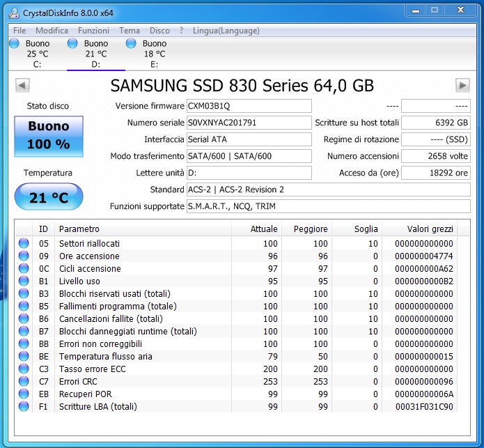This screenshot has width=484, height=448.
Task: Open the File menu
Action: [x=19, y=31]
